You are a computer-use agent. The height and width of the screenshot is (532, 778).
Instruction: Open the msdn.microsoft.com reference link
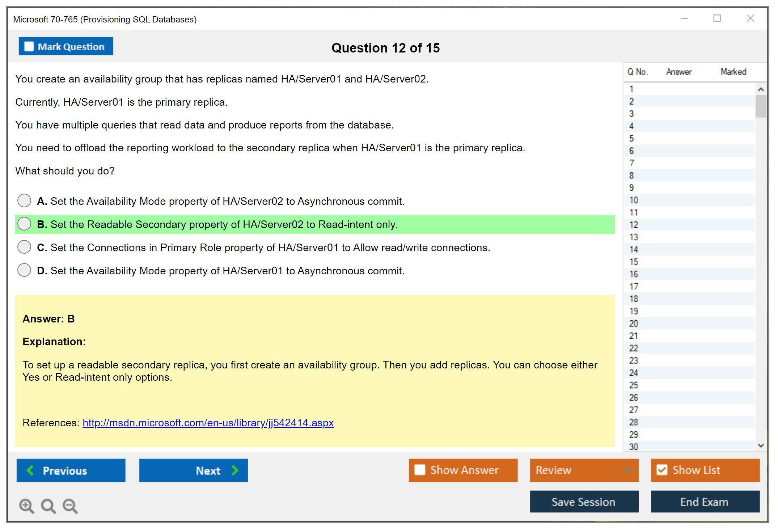tap(208, 423)
